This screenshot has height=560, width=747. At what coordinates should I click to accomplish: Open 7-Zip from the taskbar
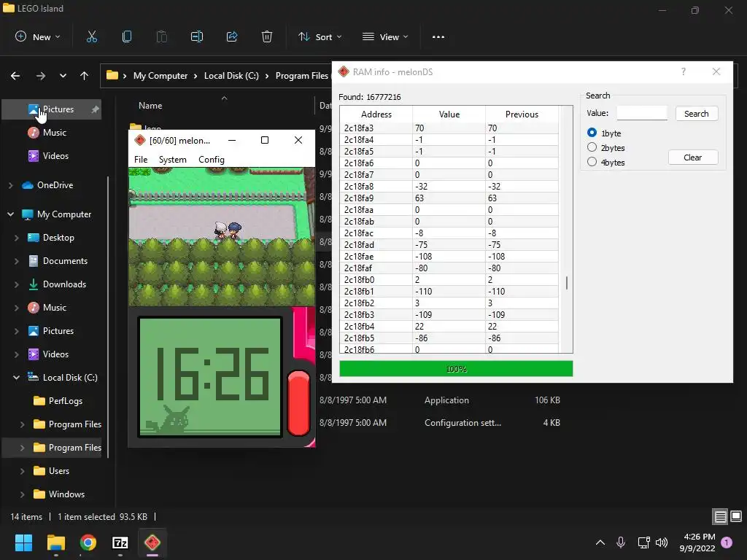tap(120, 542)
